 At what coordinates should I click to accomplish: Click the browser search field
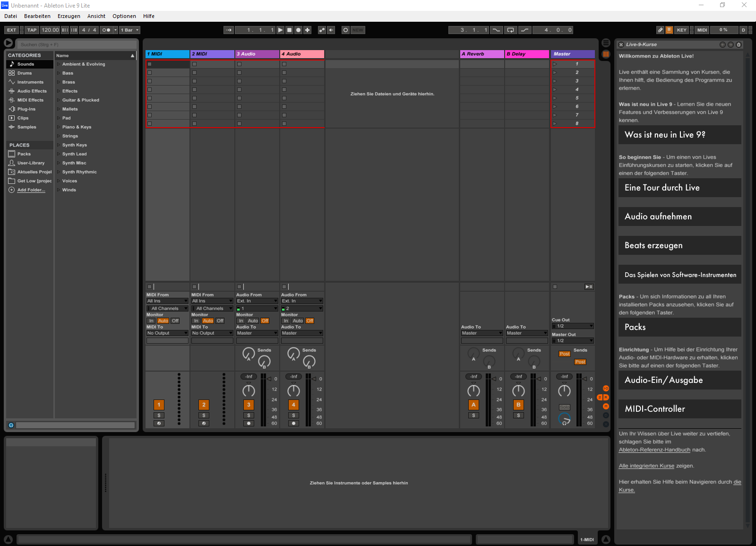77,44
